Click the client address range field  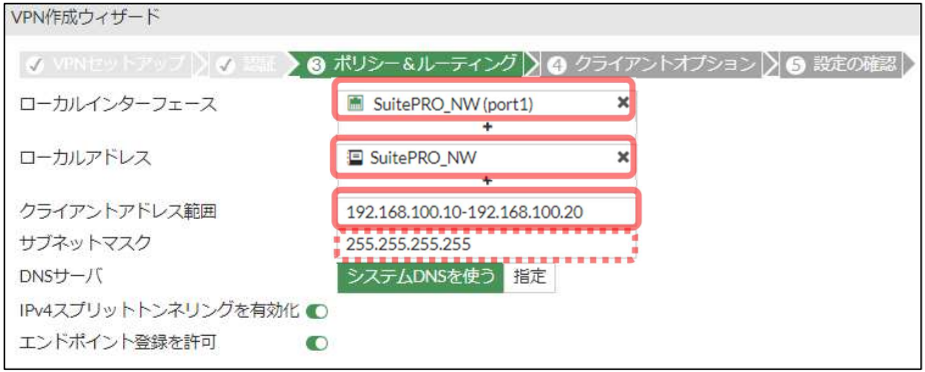point(487,211)
